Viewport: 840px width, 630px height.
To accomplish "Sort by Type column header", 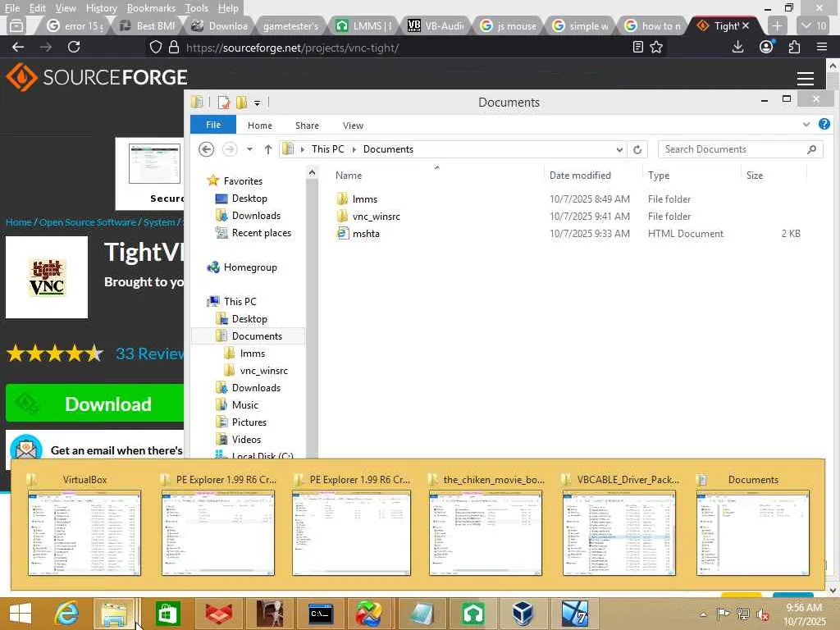I will pos(659,176).
